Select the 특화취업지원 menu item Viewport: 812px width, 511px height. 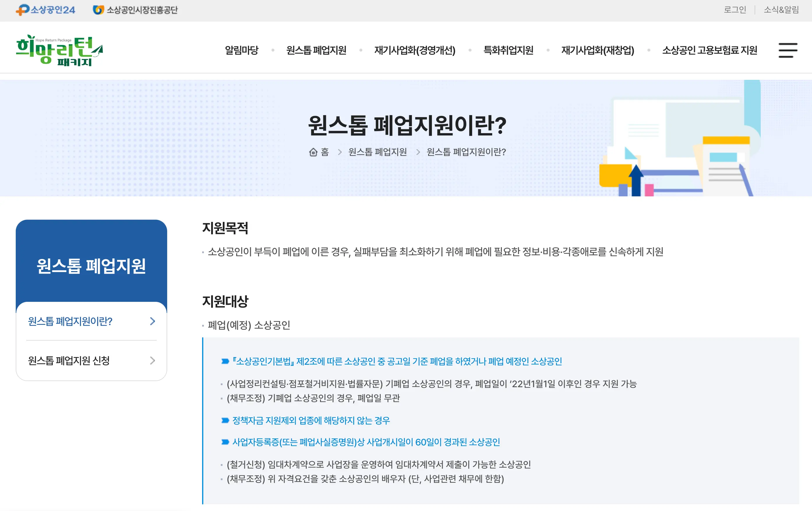click(508, 50)
